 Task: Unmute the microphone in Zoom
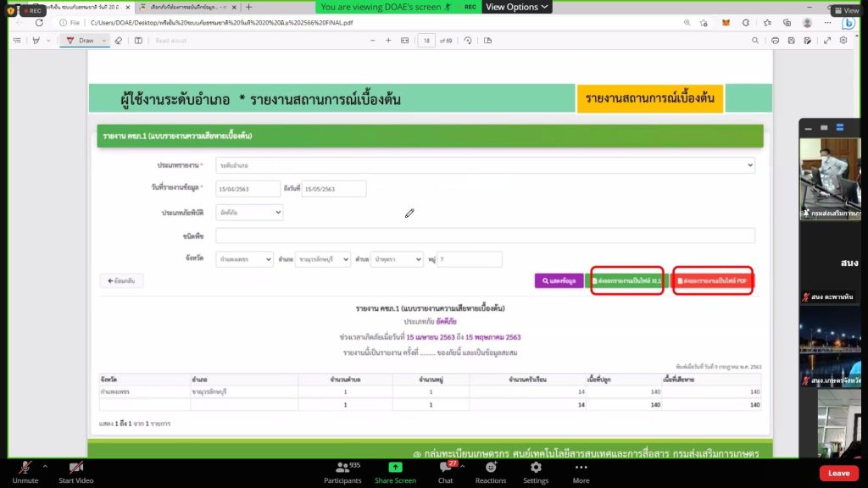[x=25, y=468]
